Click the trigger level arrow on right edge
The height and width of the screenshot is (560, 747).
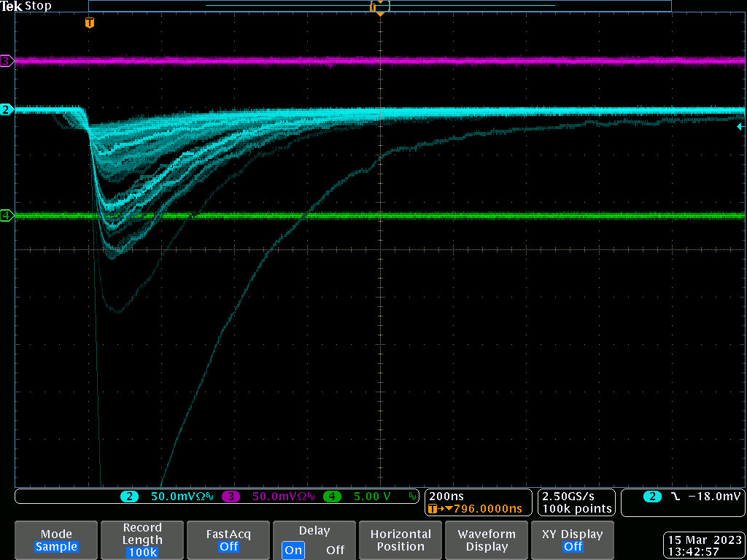pos(740,126)
